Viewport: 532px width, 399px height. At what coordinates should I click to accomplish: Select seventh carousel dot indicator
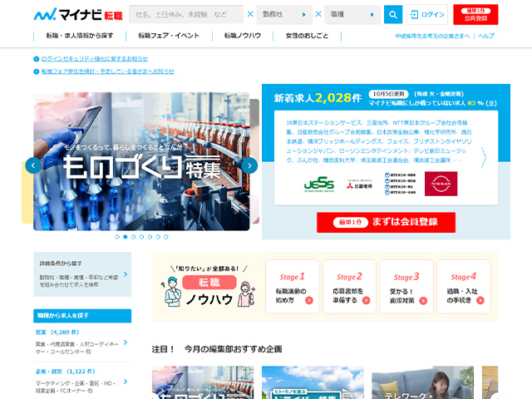pyautogui.click(x=166, y=237)
